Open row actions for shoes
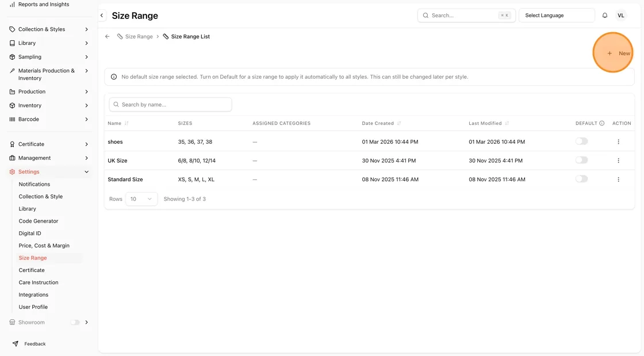The image size is (644, 356). (618, 141)
